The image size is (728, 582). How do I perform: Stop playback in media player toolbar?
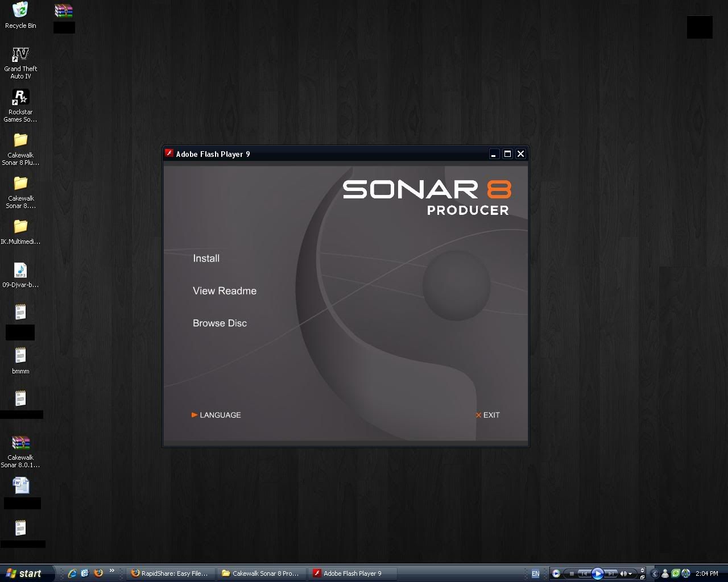tap(572, 573)
